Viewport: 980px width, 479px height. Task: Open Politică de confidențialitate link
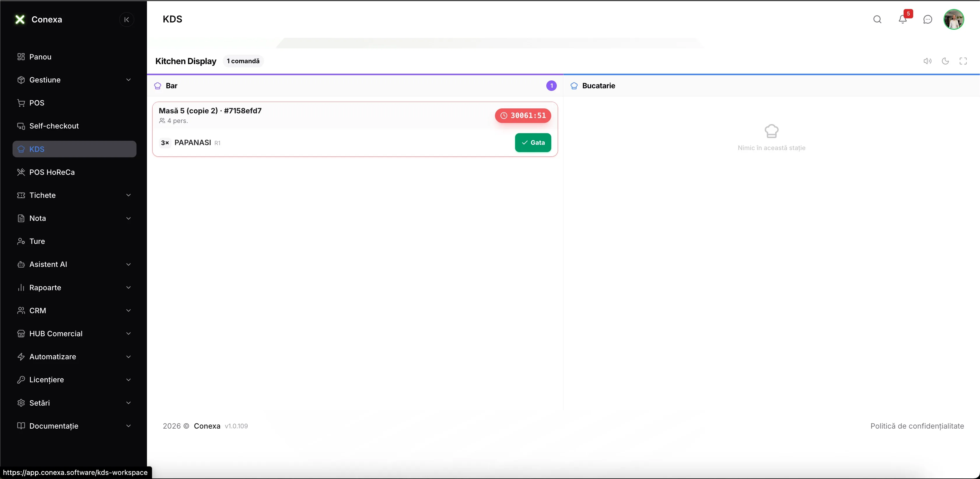[x=917, y=426]
